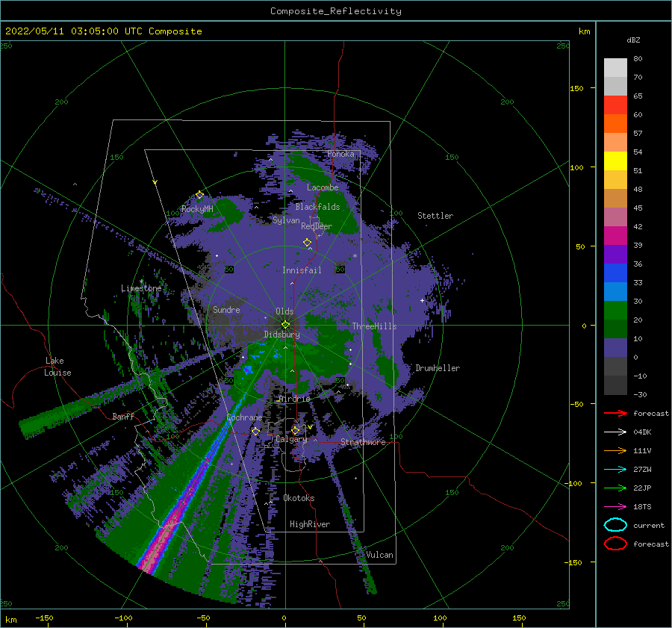Click the bright green 20–30 dBZ swatch
672x628 pixels.
tap(615, 311)
